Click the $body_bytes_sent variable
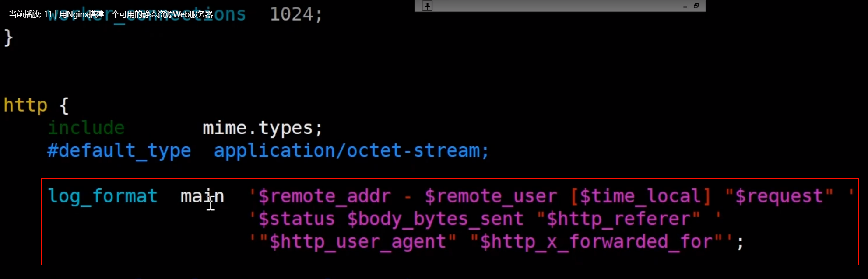Viewport: 868px width, 279px height. coord(435,219)
